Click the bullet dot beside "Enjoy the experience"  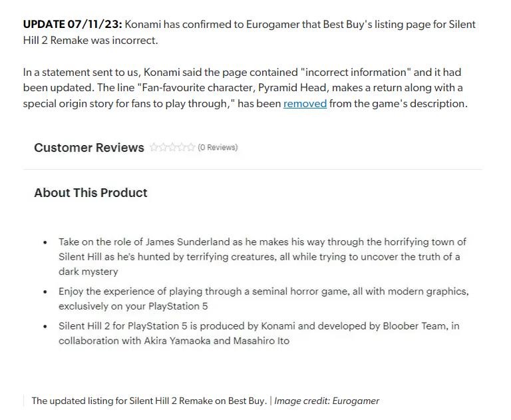tap(45, 292)
